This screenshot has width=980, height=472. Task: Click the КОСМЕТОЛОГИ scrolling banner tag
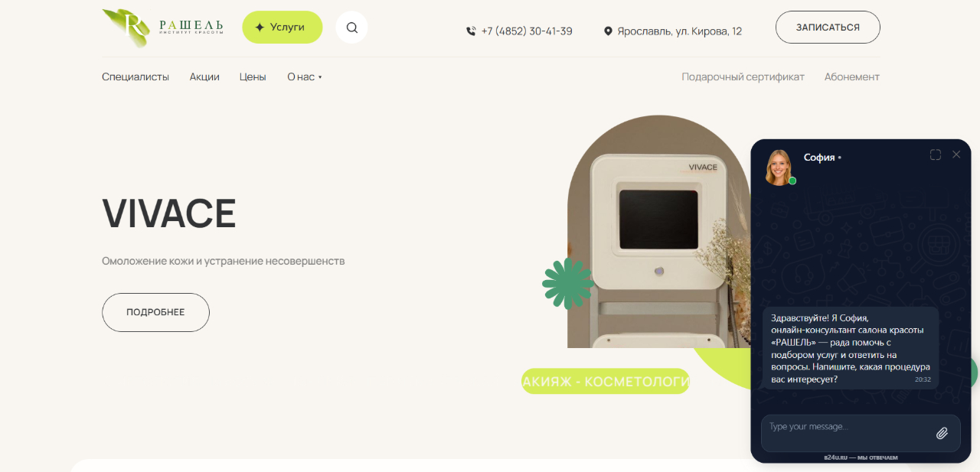click(606, 382)
